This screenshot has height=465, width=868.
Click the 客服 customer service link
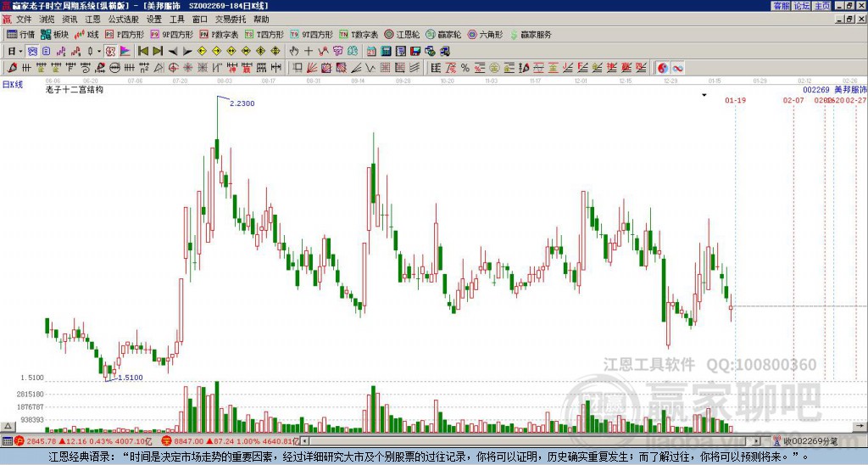[781, 6]
